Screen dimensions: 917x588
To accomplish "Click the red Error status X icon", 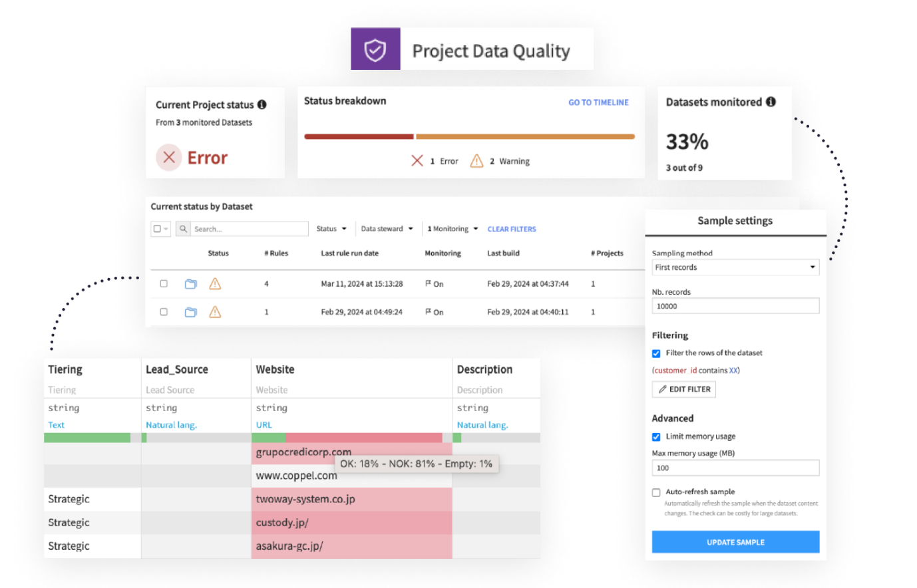I will point(169,158).
